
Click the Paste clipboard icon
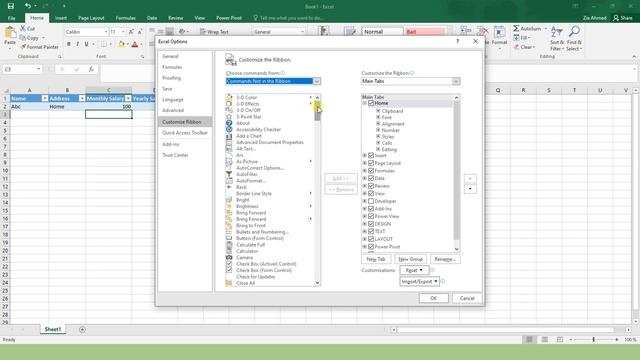point(10,33)
